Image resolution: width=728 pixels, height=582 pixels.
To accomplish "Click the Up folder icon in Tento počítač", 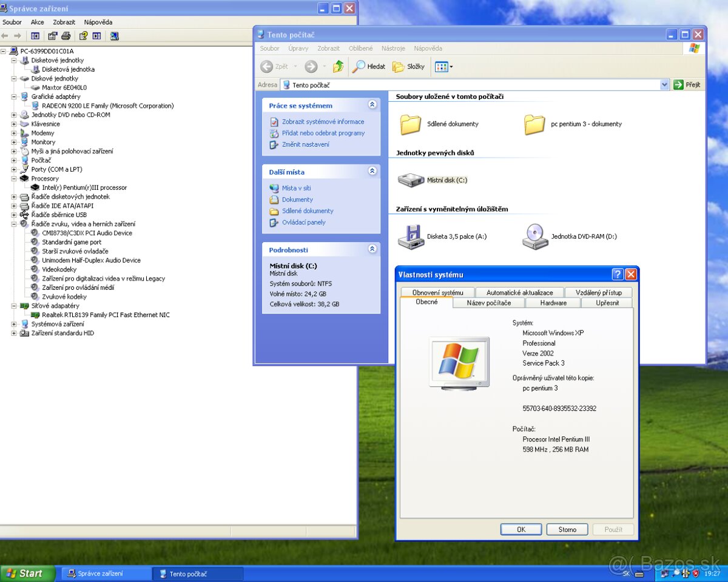I will coord(338,67).
